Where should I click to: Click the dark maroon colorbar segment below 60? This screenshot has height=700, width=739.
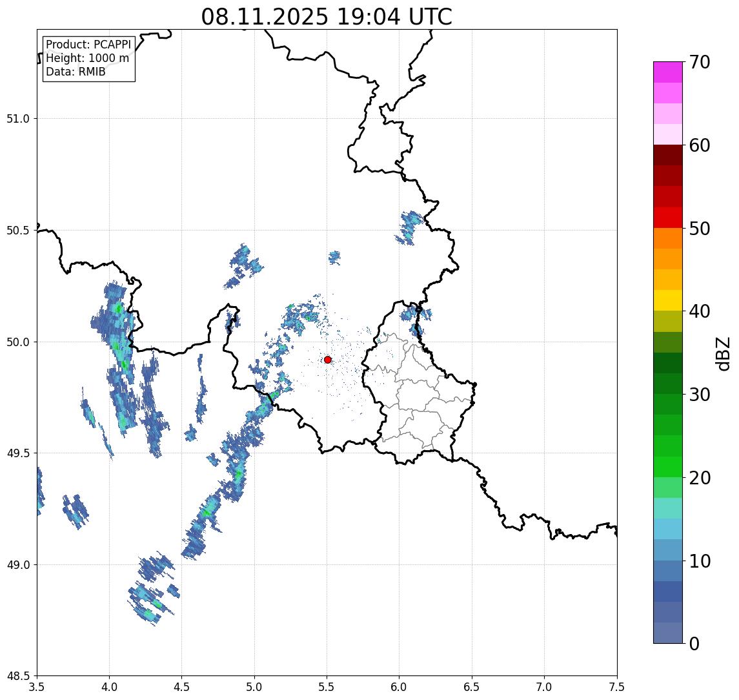(x=668, y=155)
